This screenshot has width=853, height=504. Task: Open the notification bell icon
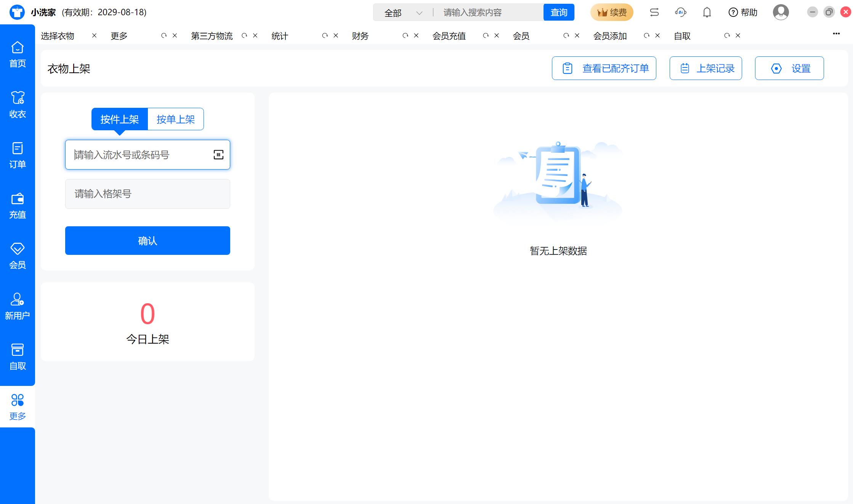[707, 13]
